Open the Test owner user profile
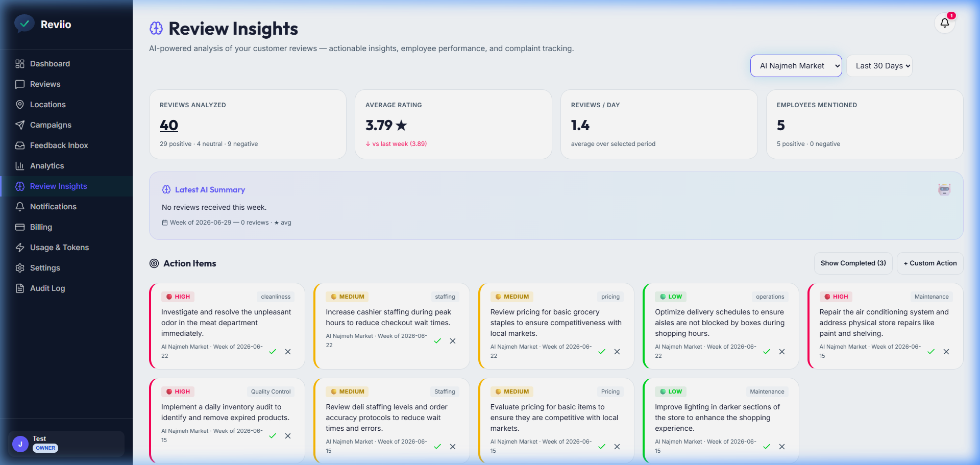Image resolution: width=980 pixels, height=465 pixels. [66, 444]
